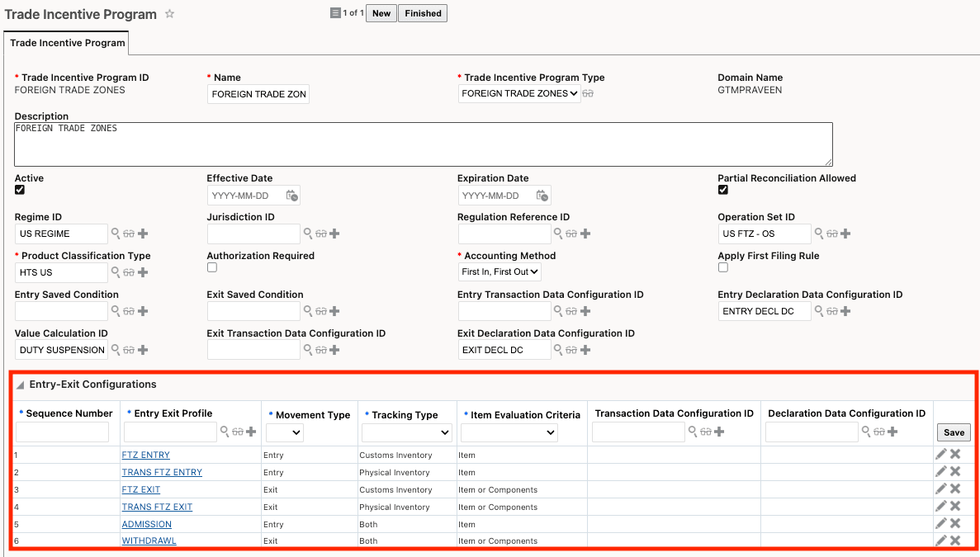The image size is (980, 557).
Task: Open the Expiration Date calendar picker
Action: tap(542, 196)
